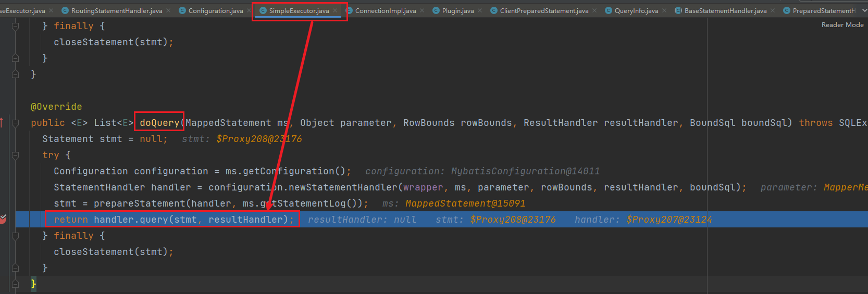Show hidden editor tabs dropdown arrow
The height and width of the screenshot is (294, 868).
click(x=864, y=10)
